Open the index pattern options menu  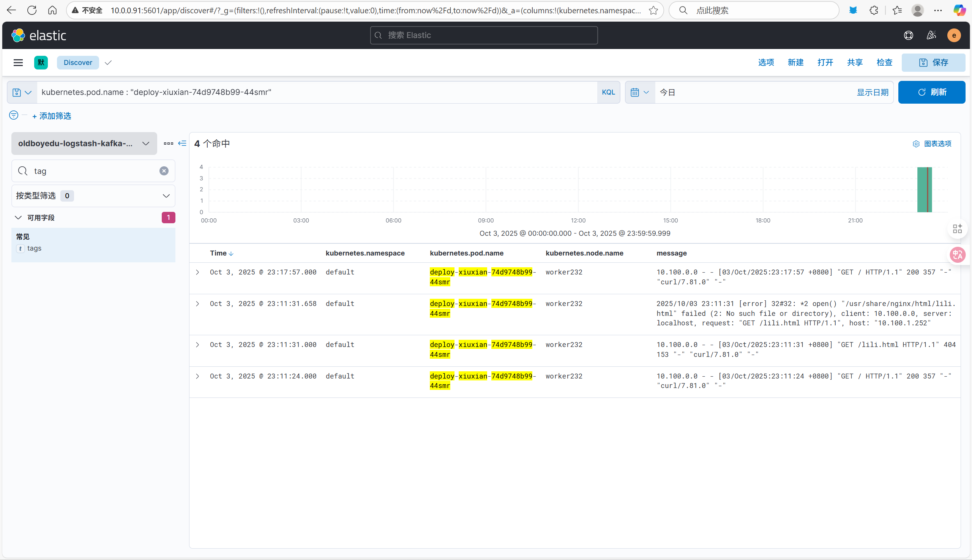[168, 144]
